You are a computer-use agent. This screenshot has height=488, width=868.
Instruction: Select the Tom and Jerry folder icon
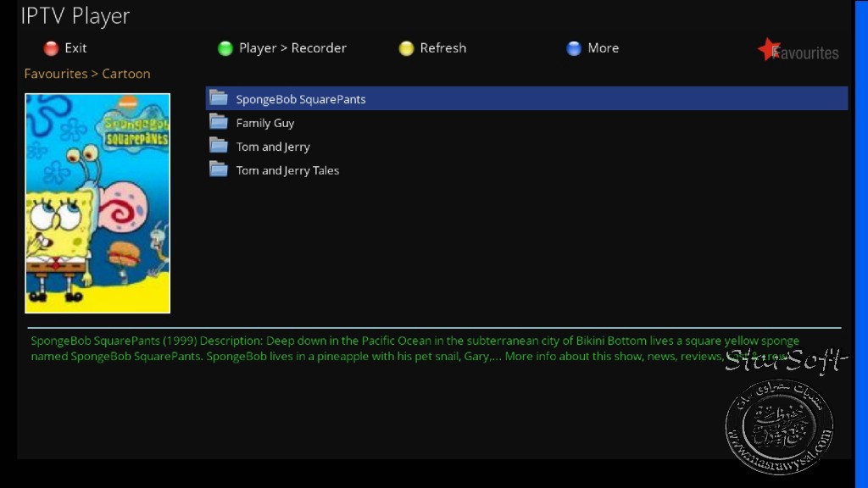pyautogui.click(x=219, y=146)
